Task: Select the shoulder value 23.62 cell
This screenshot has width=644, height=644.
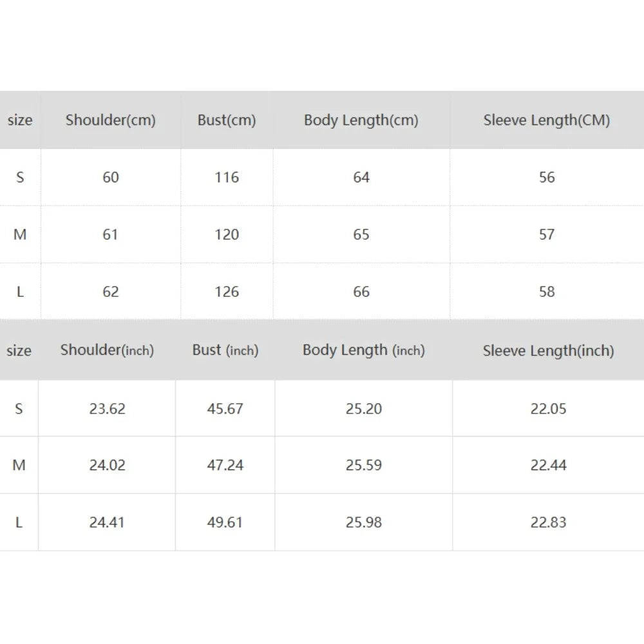Action: 107,408
